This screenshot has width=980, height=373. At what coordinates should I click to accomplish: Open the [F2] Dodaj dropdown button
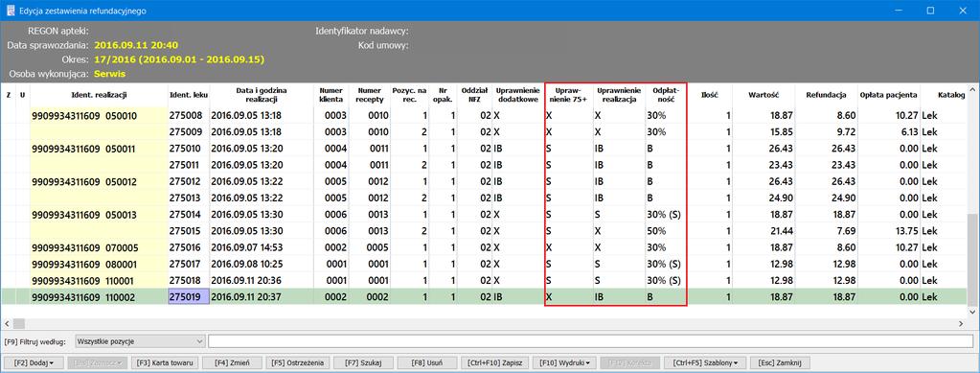(34, 362)
